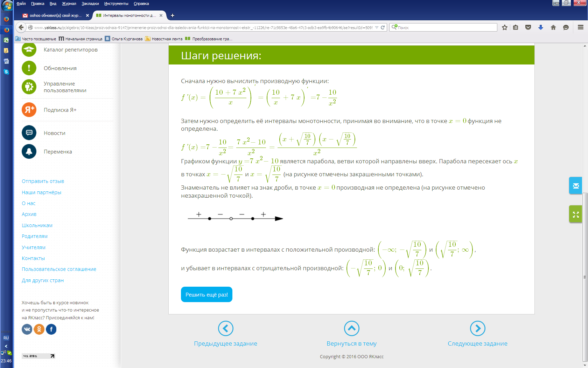Open Excel from the taskbar
This screenshot has height=368, width=588.
pyautogui.click(x=6, y=40)
